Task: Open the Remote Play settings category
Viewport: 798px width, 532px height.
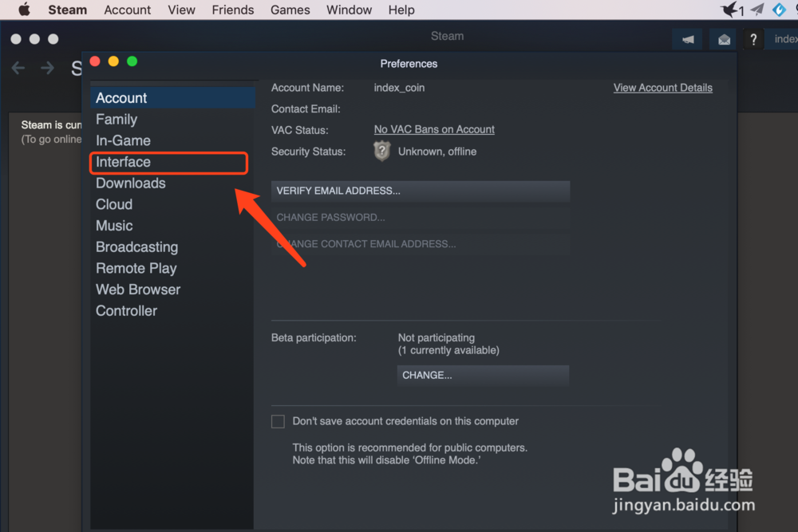Action: click(172, 269)
